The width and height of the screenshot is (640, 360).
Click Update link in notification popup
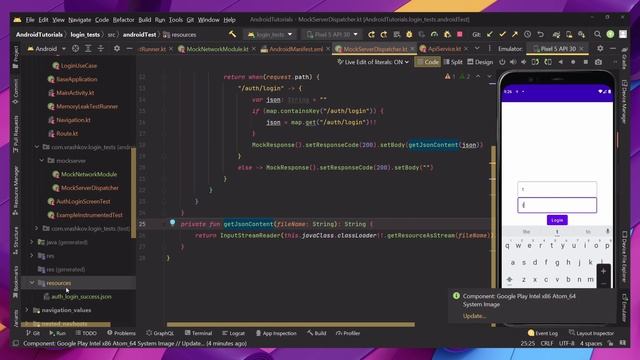pyautogui.click(x=474, y=316)
